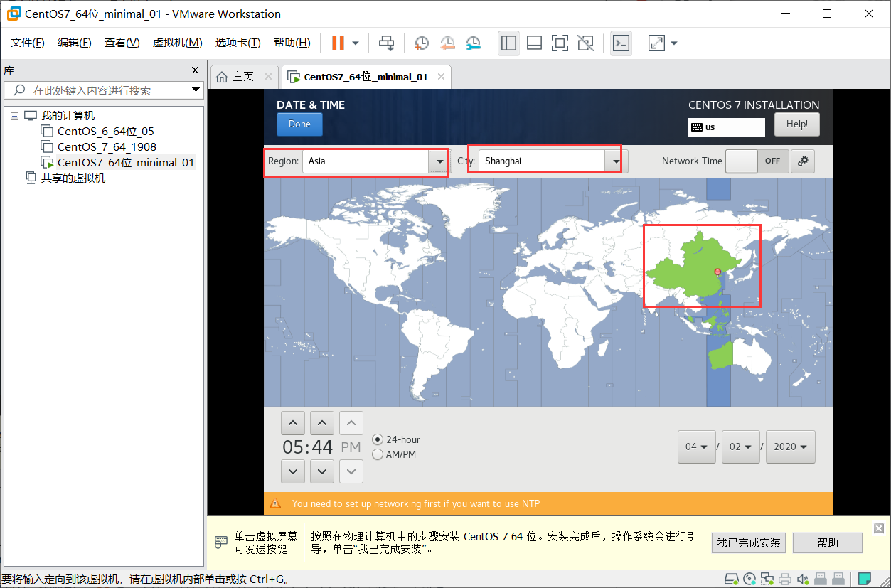Close the CentOS7_64位_minimal_01 tab
891x588 pixels.
point(441,77)
